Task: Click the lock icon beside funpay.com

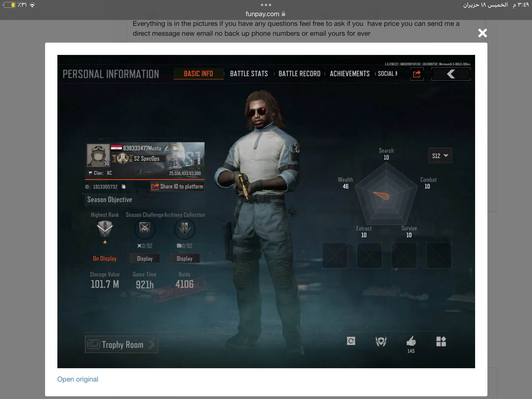Action: pyautogui.click(x=283, y=14)
